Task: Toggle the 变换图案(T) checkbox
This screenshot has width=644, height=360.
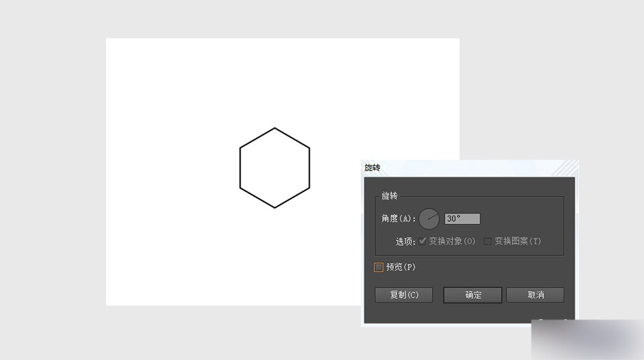Action: click(488, 241)
